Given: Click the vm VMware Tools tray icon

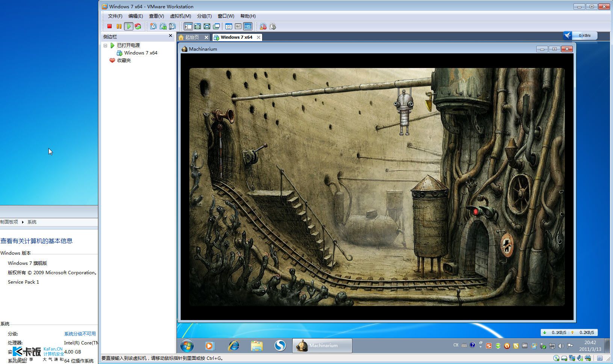Looking at the screenshot, I should 525,346.
